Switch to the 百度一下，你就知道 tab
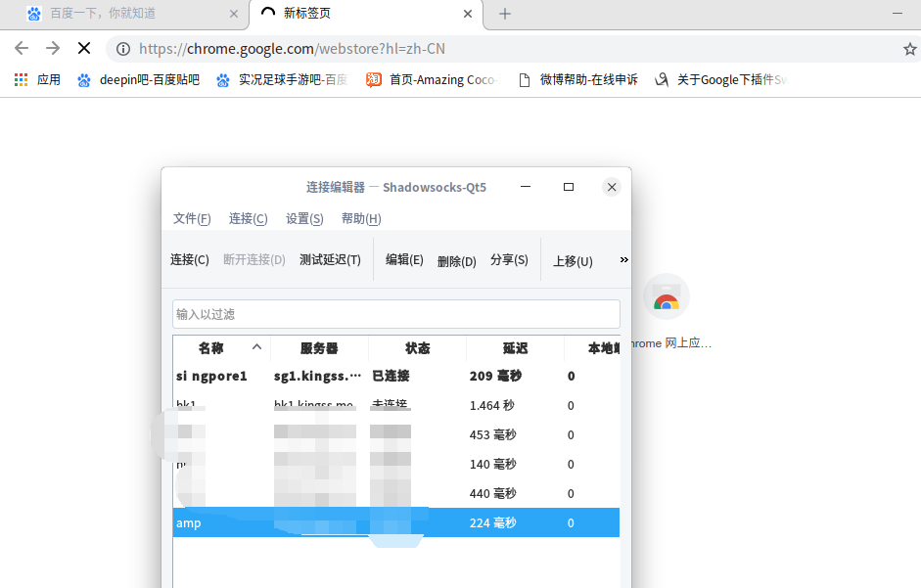The width and height of the screenshot is (921, 588). click(124, 14)
